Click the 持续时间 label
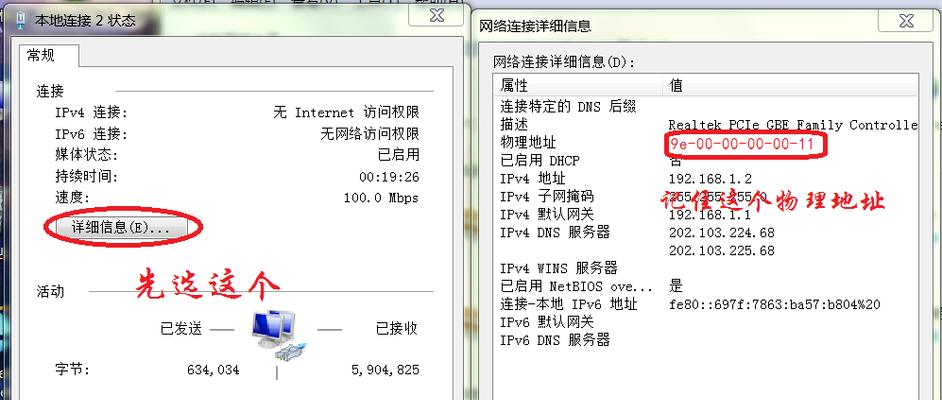The width and height of the screenshot is (942, 400). point(86,176)
